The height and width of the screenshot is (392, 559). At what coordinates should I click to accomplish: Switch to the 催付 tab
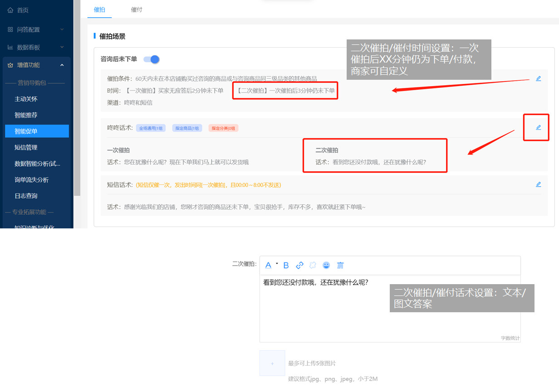click(137, 10)
